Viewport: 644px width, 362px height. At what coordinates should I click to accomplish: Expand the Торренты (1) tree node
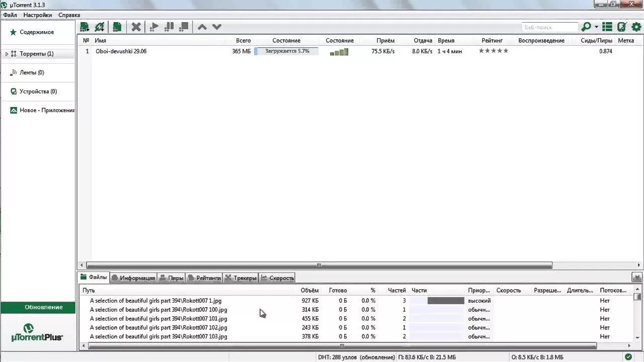[x=7, y=54]
